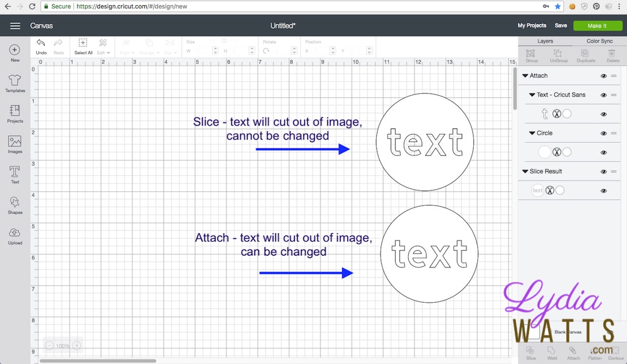Click the canvas vertical scrollbar

pos(515,89)
